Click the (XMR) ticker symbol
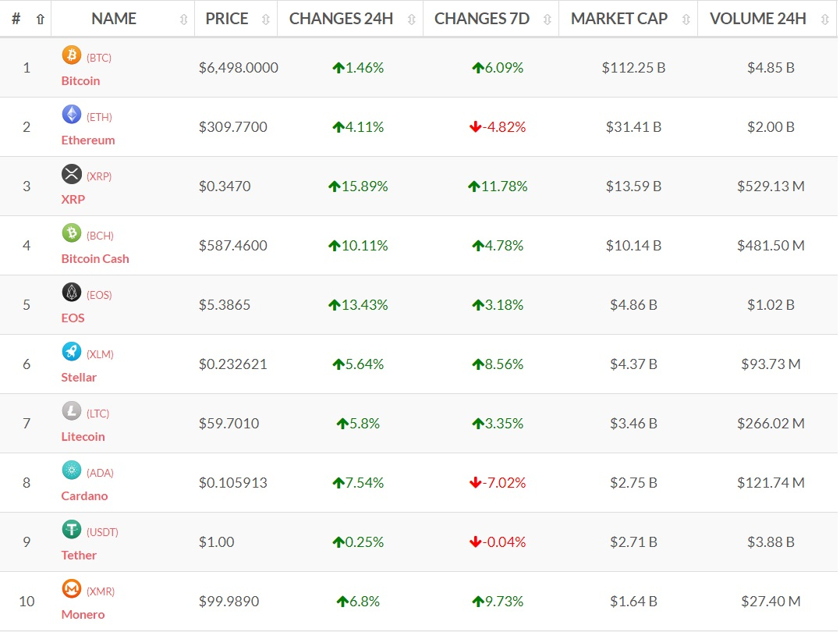The width and height of the screenshot is (840, 632). pyautogui.click(x=101, y=591)
